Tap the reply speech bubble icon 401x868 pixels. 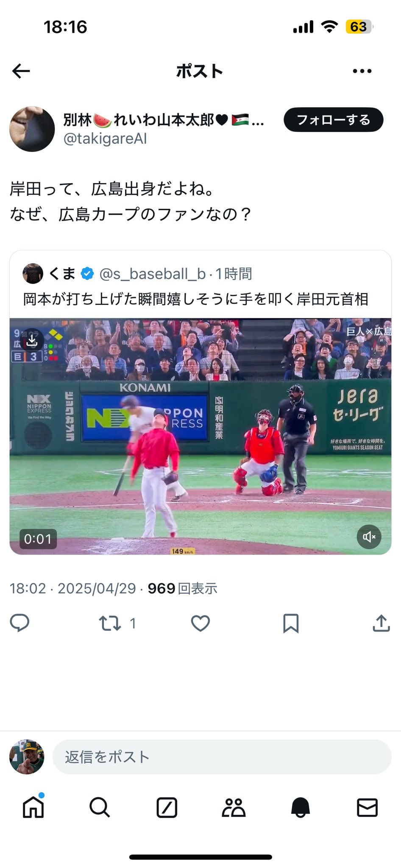point(19,623)
